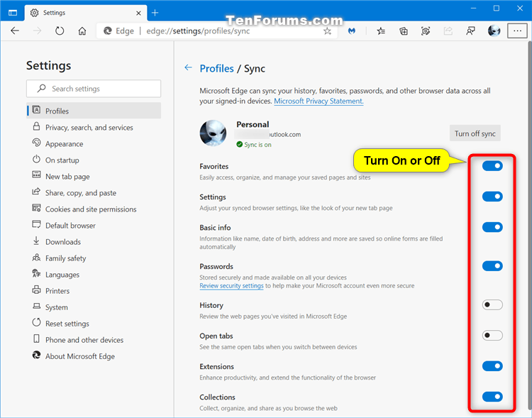The height and width of the screenshot is (418, 532).
Task: Click the Edge logo beside About Microsoft Edge
Action: [x=36, y=355]
